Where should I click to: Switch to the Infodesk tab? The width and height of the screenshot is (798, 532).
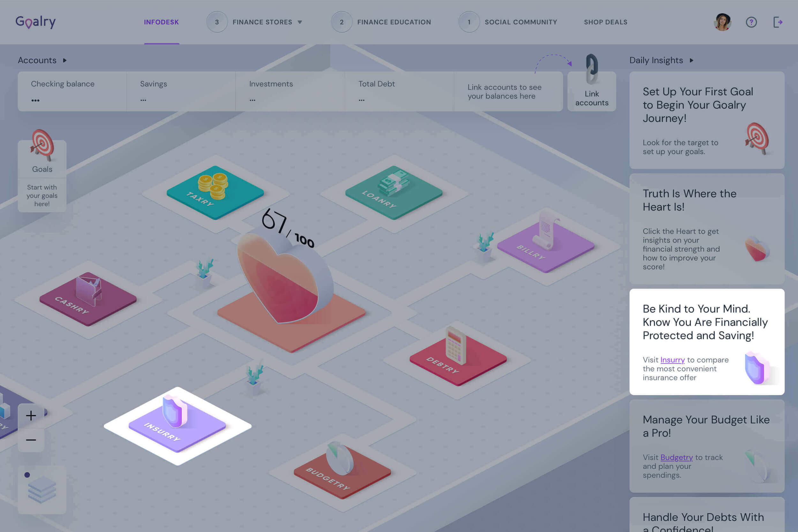pos(161,22)
